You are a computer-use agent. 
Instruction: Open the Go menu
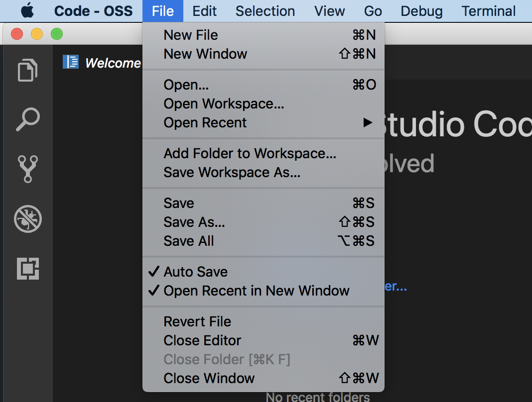[373, 11]
